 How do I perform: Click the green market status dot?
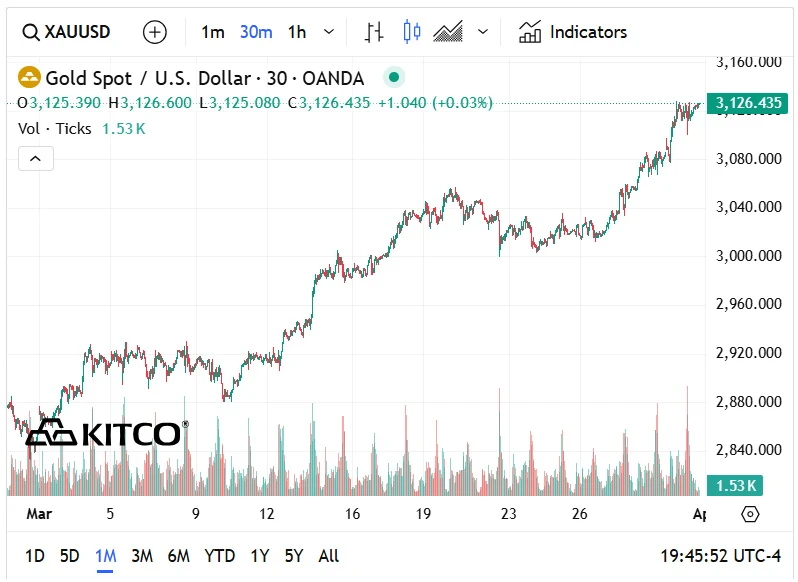click(394, 77)
